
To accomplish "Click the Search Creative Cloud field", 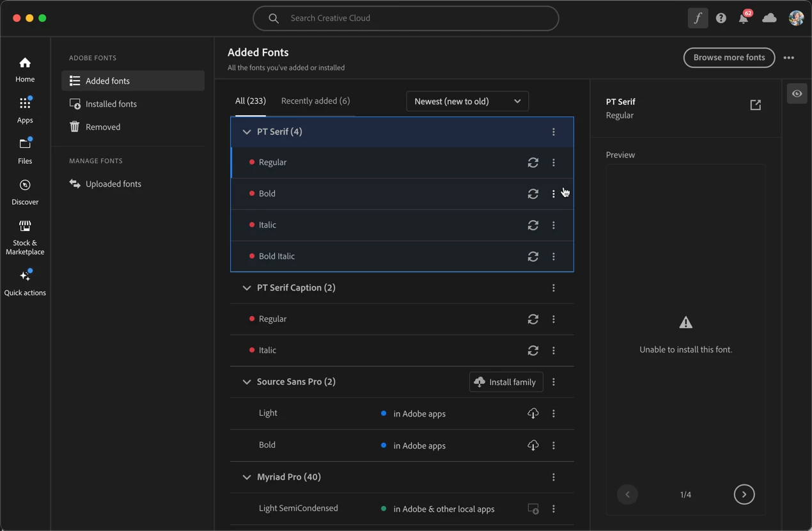I will (x=406, y=19).
